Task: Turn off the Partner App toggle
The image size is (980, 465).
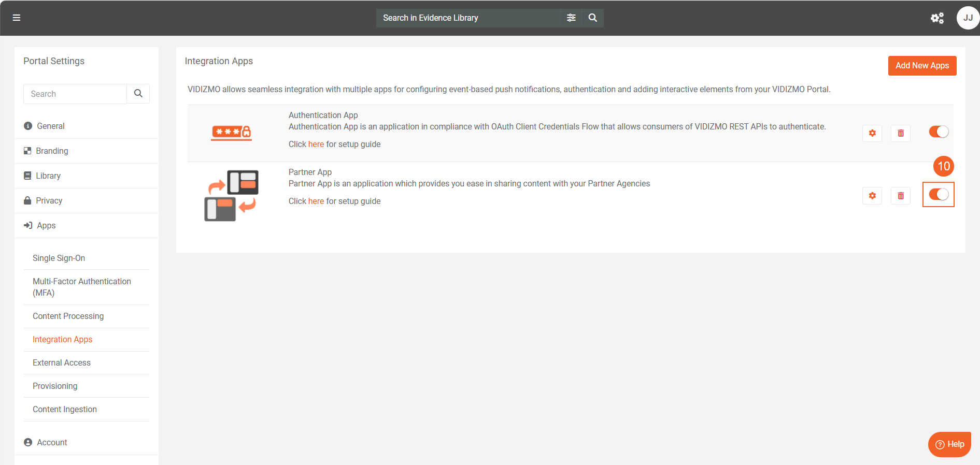Action: click(x=939, y=195)
